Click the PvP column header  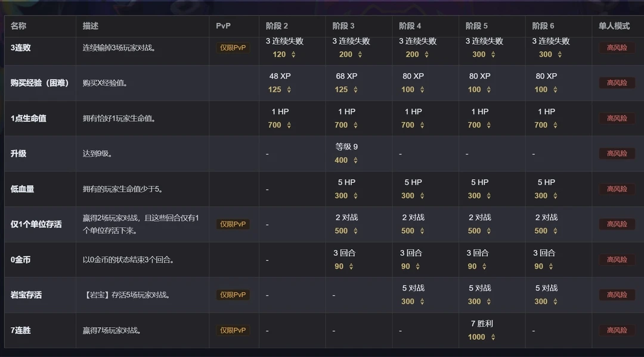223,26
